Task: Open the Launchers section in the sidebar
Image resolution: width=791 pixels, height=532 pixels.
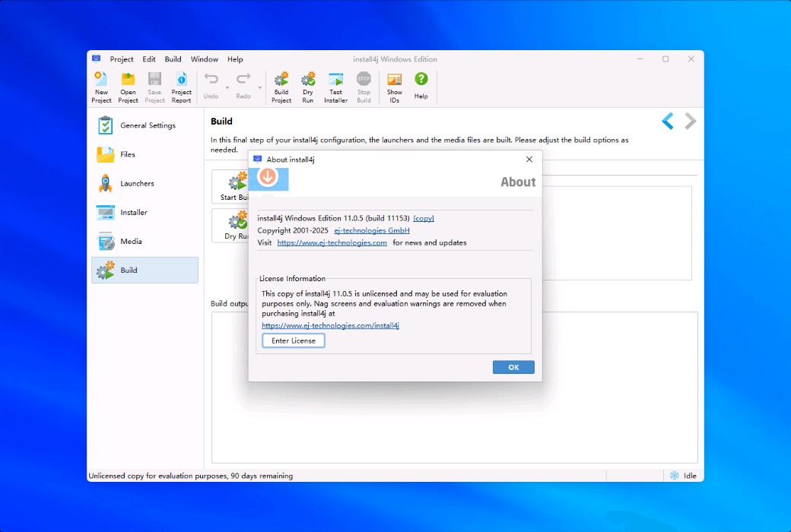Action: click(x=145, y=184)
